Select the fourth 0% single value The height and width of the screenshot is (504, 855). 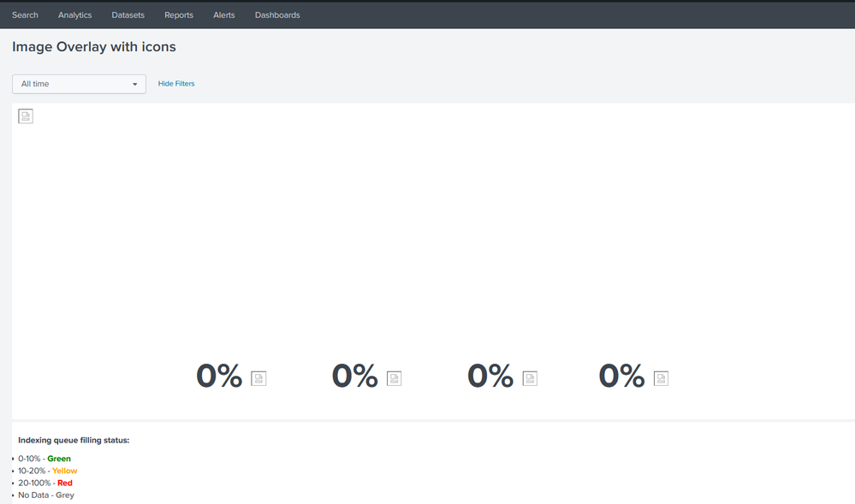click(621, 377)
